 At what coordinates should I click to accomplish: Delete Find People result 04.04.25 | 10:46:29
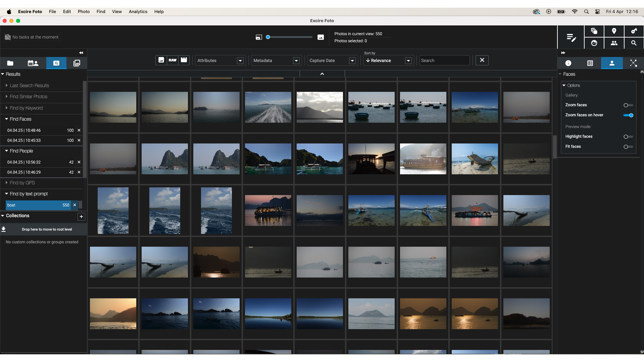79,172
